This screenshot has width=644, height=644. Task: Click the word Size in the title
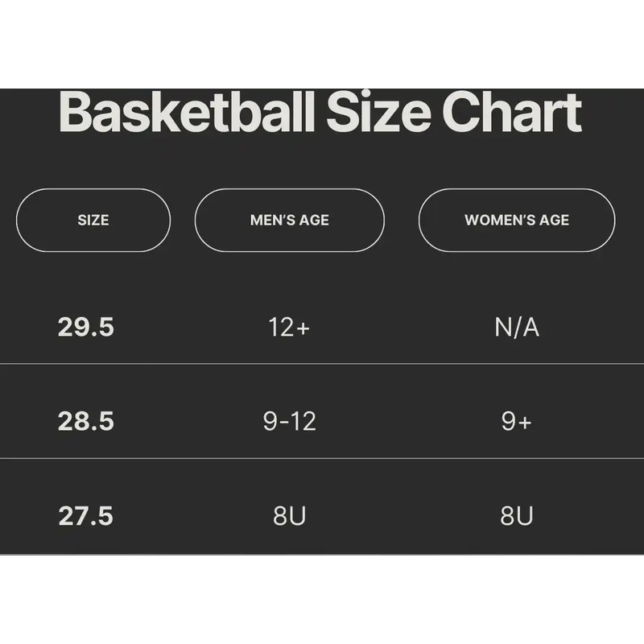coord(377,114)
